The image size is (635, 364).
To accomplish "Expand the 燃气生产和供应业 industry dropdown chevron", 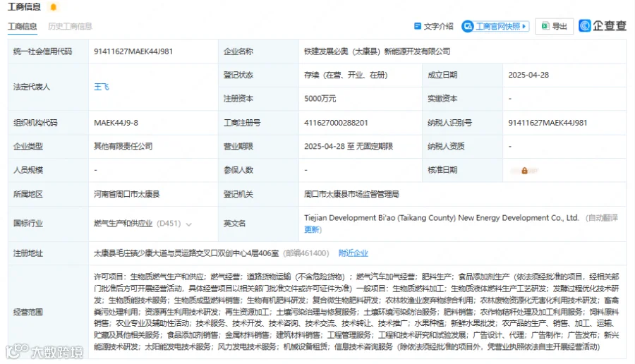I will (188, 224).
